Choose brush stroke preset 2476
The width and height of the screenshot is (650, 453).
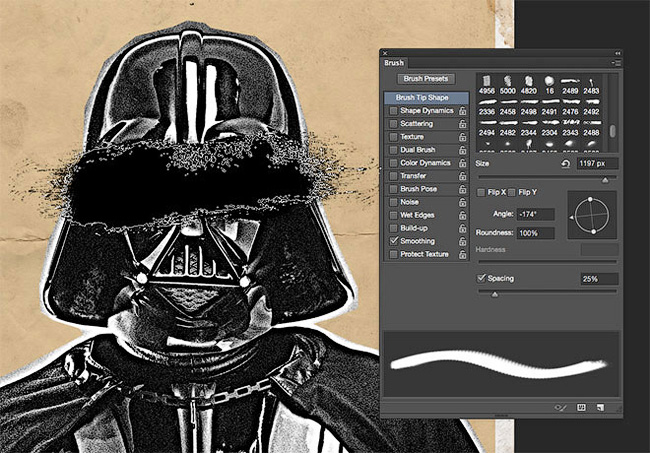570,107
